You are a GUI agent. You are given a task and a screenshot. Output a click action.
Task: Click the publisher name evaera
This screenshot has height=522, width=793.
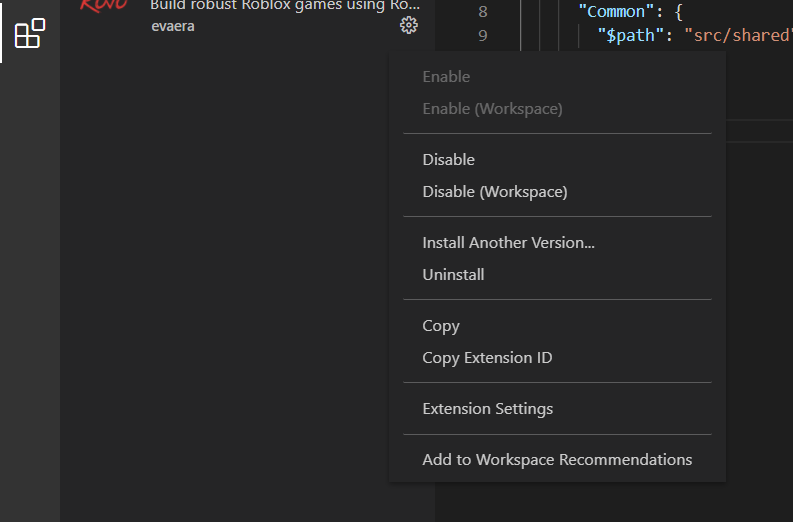point(173,26)
